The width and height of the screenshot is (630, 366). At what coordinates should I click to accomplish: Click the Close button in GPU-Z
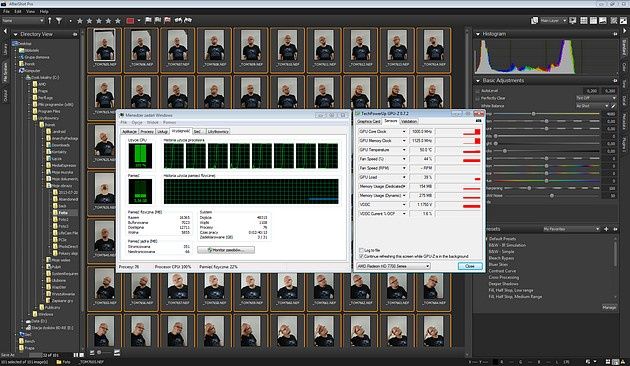pos(470,266)
